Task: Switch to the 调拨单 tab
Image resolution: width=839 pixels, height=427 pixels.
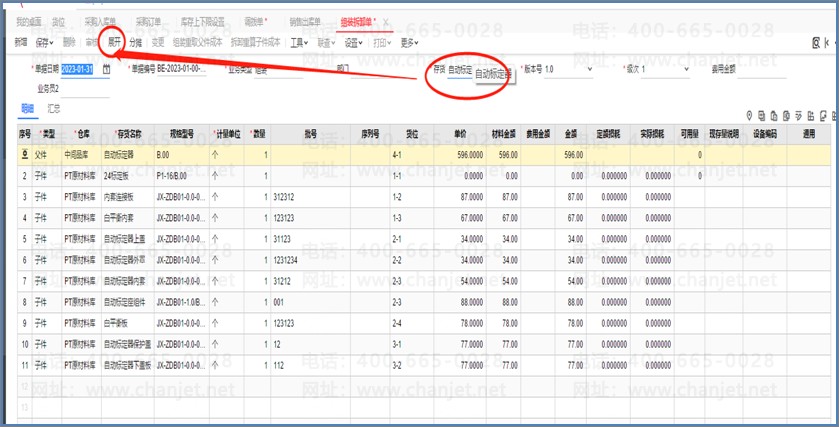Action: tap(255, 22)
